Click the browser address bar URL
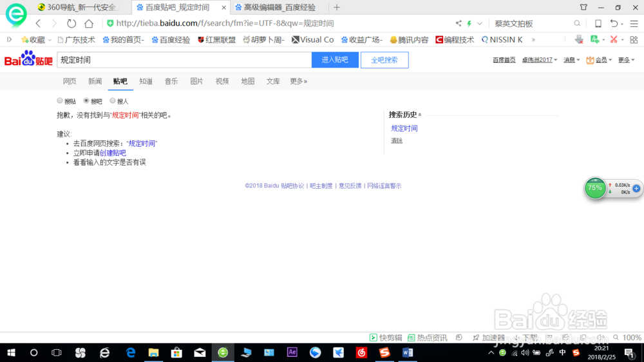 pyautogui.click(x=225, y=23)
